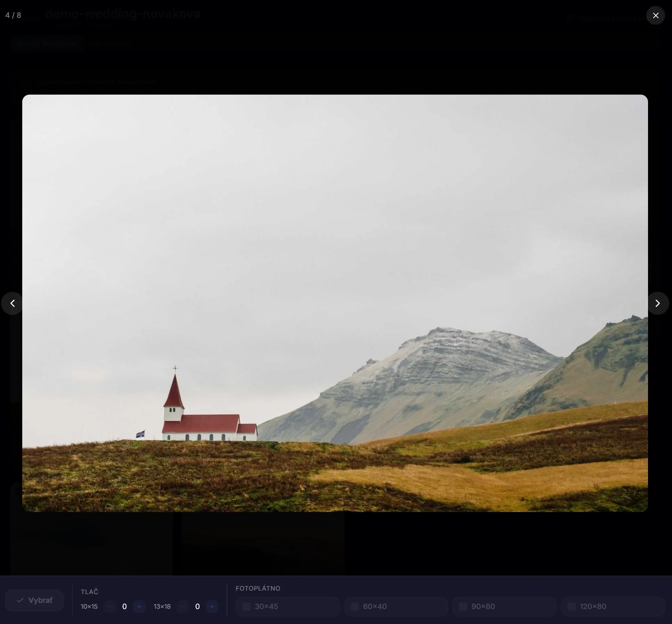Go to the next photo
The image size is (672, 624).
(x=657, y=303)
